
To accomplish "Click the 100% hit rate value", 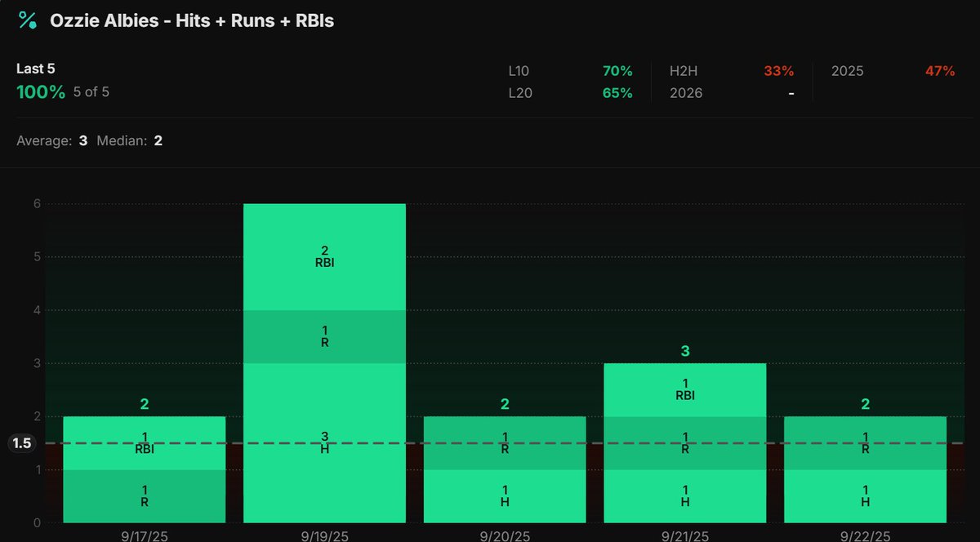I will coord(41,92).
